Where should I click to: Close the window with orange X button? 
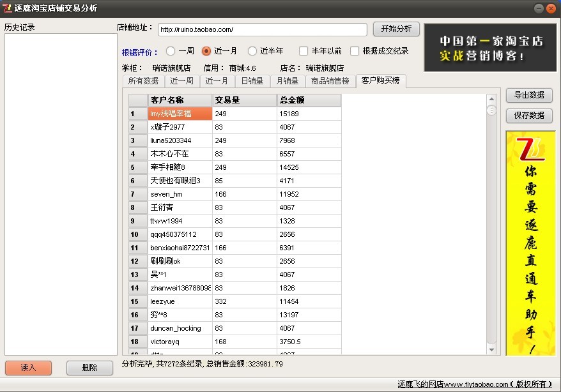click(551, 8)
